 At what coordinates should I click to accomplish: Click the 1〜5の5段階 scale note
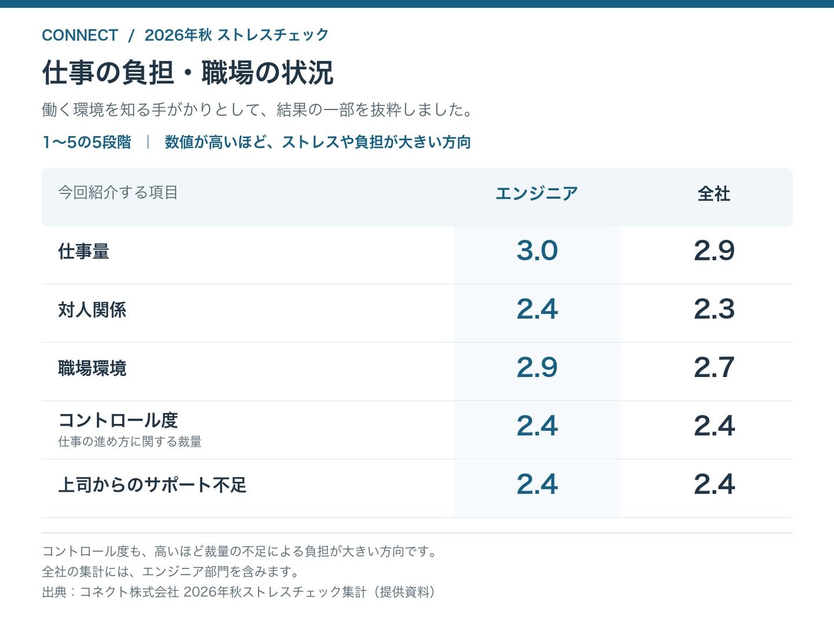(x=87, y=142)
